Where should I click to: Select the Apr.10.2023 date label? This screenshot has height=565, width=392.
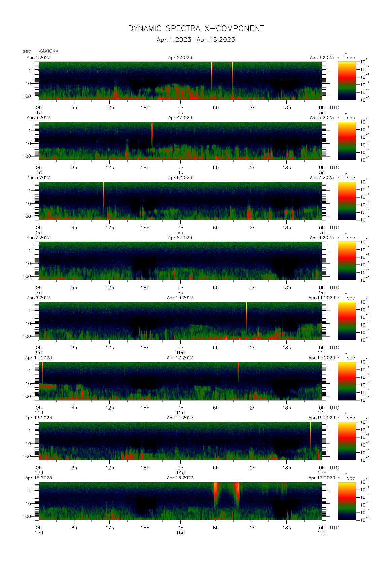[180, 298]
